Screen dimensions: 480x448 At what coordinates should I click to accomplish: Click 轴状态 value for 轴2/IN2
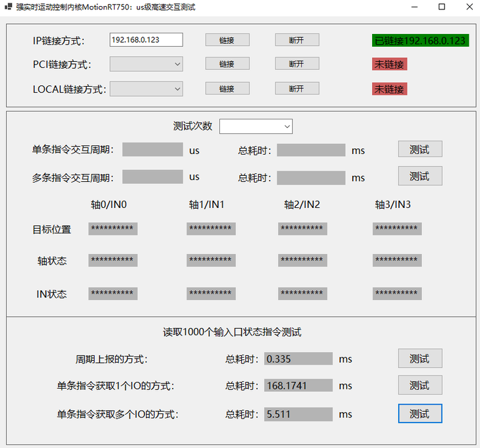[303, 260]
